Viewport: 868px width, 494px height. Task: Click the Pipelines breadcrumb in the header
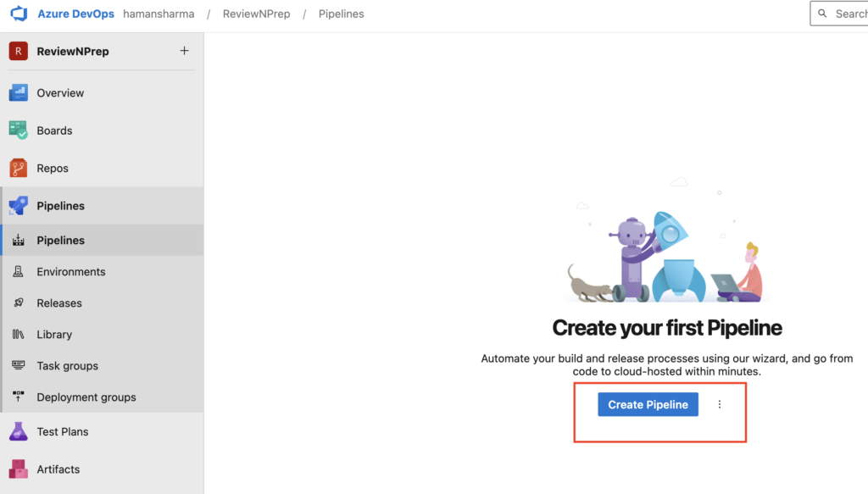point(341,14)
